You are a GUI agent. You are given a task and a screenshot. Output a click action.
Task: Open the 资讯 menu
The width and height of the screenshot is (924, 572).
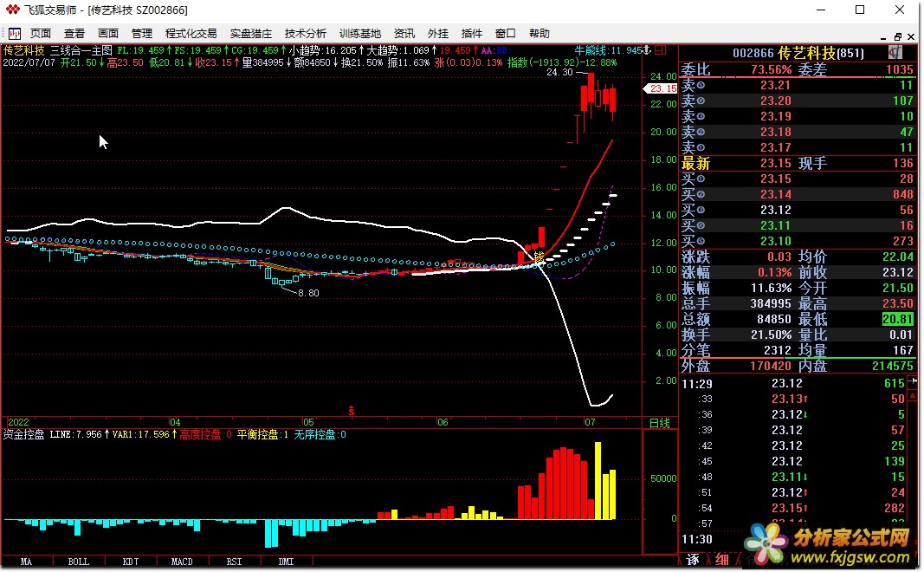coord(404,34)
